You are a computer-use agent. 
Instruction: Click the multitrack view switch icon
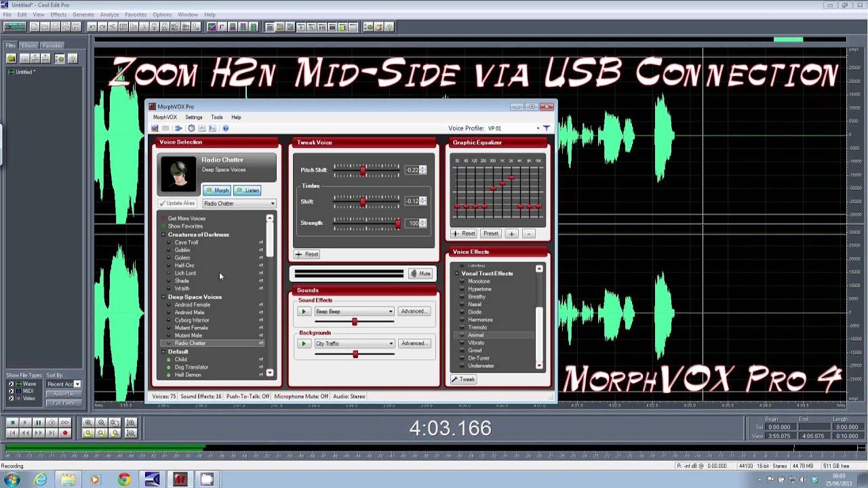tap(14, 27)
